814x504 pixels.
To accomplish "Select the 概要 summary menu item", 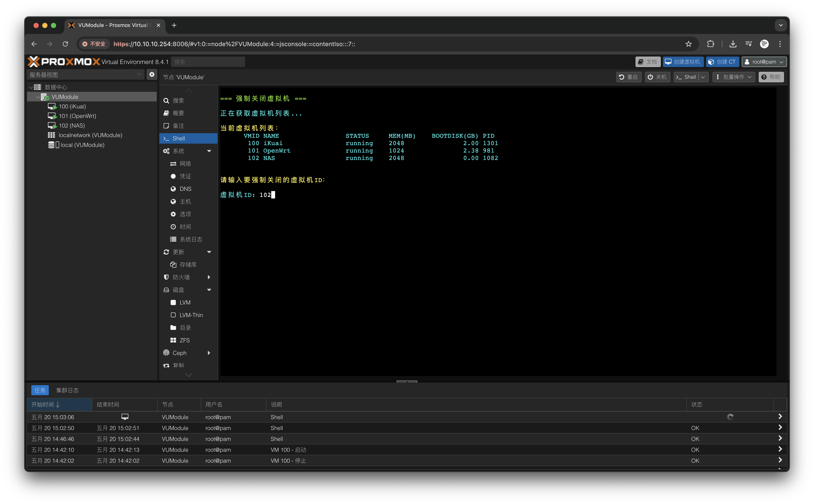I will click(178, 113).
